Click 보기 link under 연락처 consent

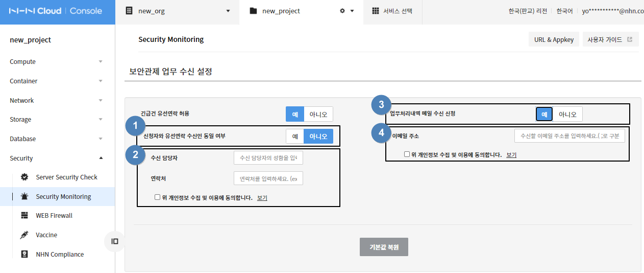tap(262, 197)
